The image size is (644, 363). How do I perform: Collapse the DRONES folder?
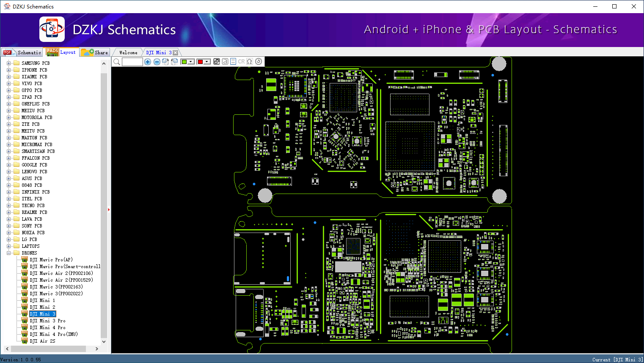(x=8, y=253)
